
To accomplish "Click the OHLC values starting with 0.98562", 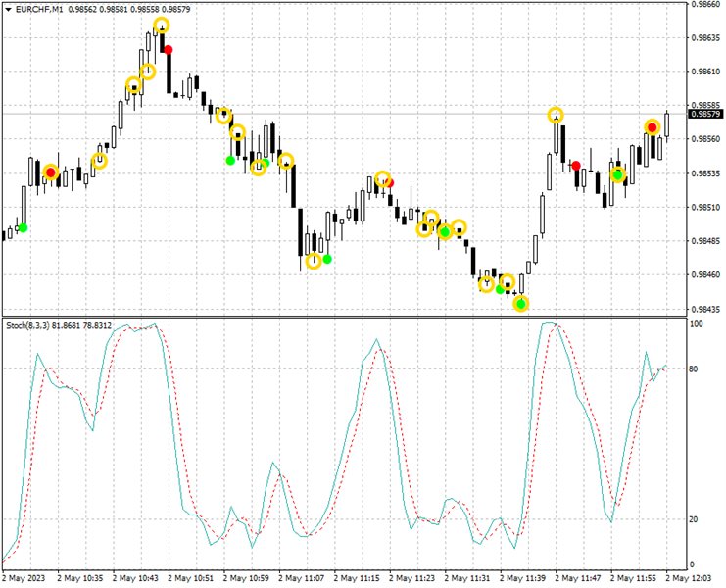I will (129, 9).
